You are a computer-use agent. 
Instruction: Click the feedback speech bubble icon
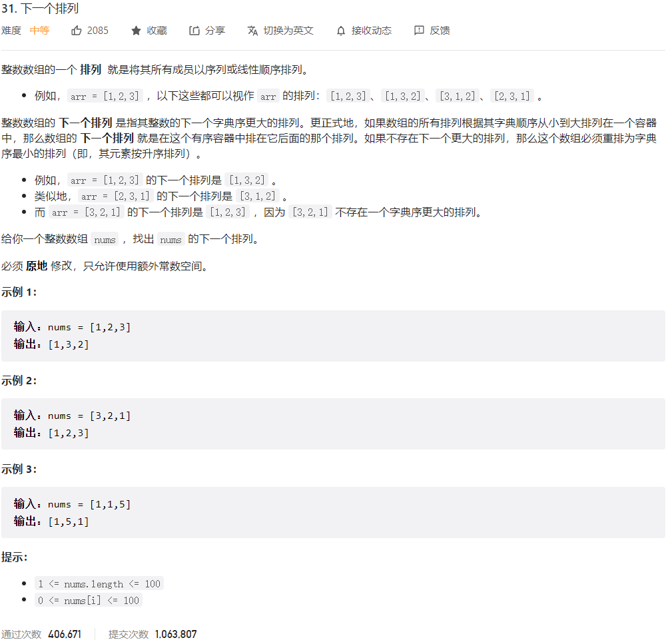[x=419, y=31]
